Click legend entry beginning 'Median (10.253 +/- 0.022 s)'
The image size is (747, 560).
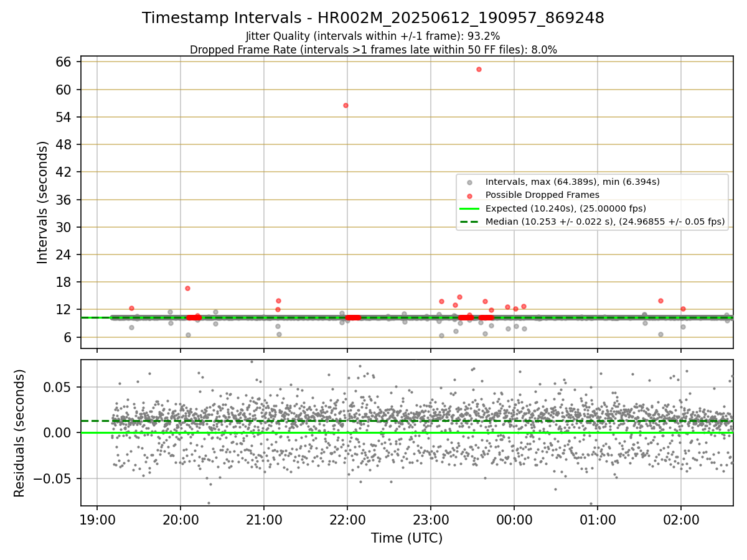pyautogui.click(x=604, y=222)
